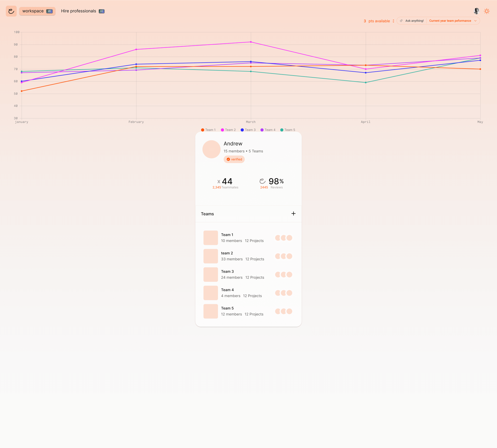The image size is (497, 448).
Task: Click Andrew's round profile avatar
Action: [212, 149]
